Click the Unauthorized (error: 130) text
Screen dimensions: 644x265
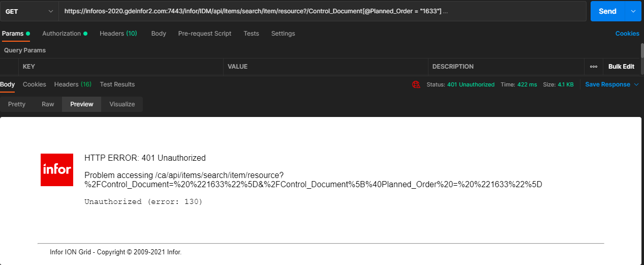143,202
